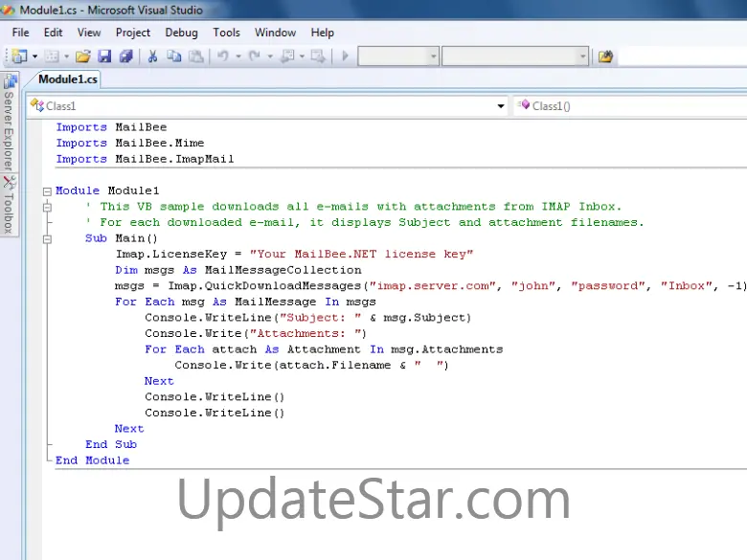
Task: Click the New Project toolbar icon
Action: click(19, 56)
